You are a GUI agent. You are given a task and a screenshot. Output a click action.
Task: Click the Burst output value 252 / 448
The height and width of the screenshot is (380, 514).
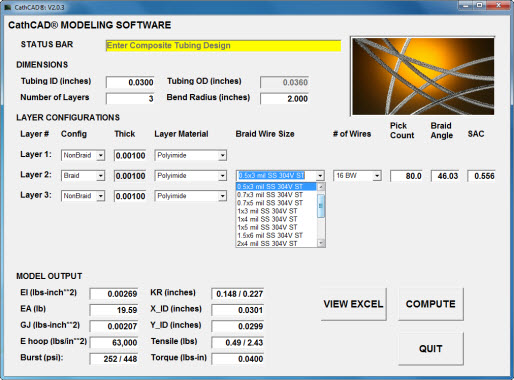(114, 359)
